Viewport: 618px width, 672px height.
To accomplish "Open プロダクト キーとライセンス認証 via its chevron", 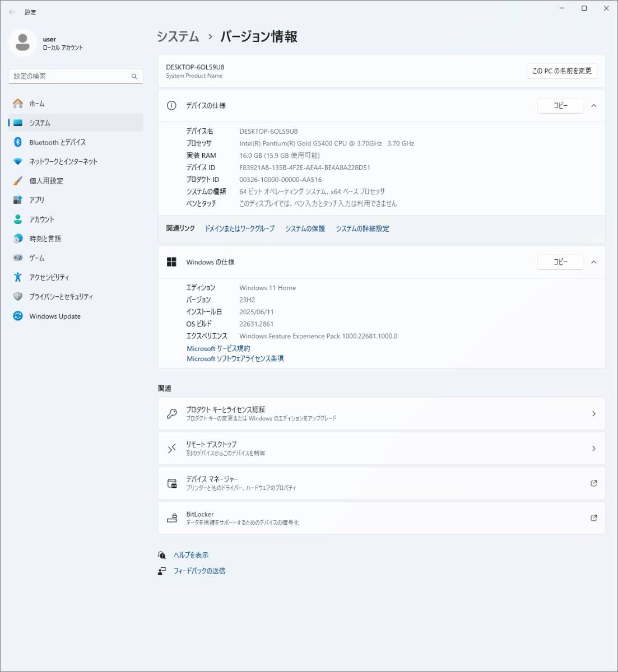I will [594, 414].
